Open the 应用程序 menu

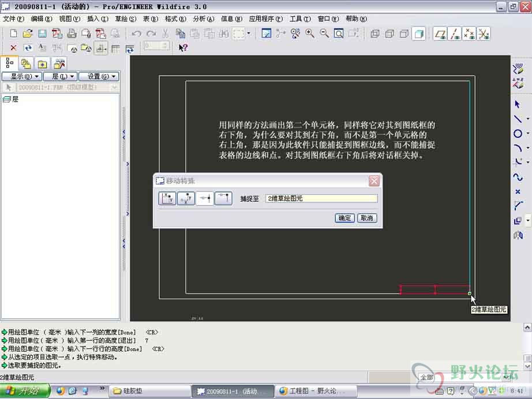[265, 19]
